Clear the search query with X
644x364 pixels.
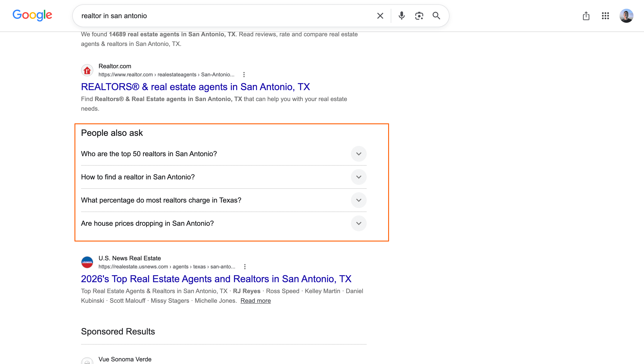coord(380,16)
